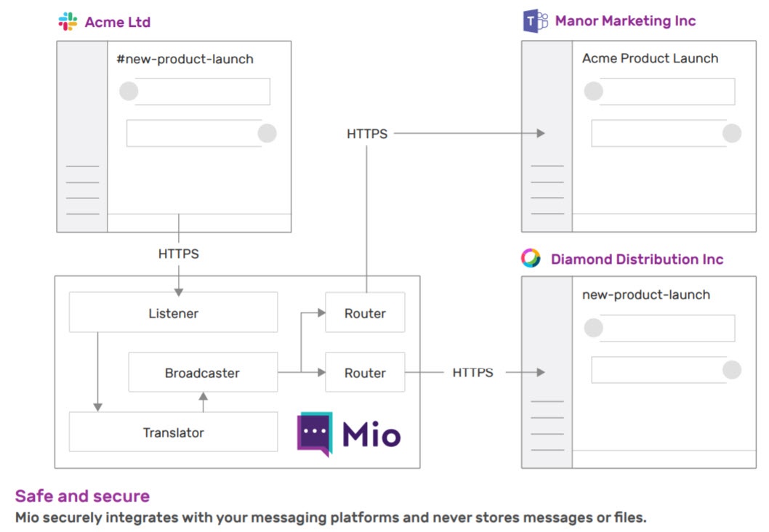
Task: Click the Slack logo beside Acme Ltd
Action: [x=68, y=22]
